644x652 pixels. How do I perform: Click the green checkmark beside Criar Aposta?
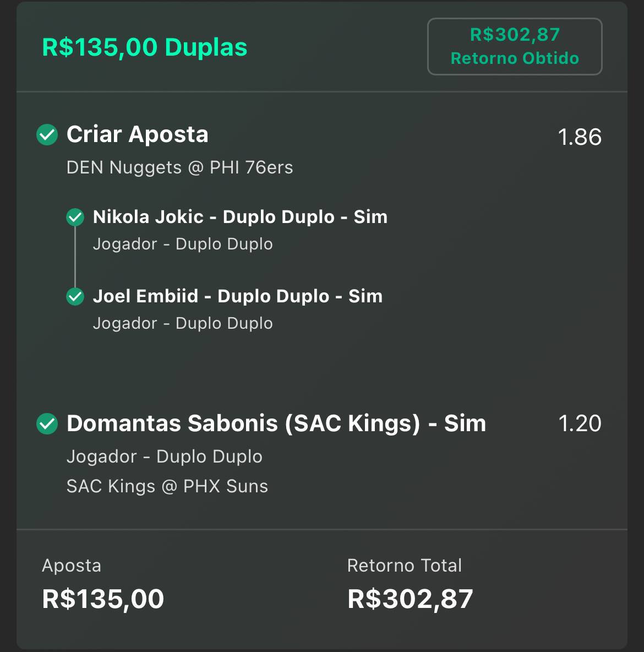[47, 135]
